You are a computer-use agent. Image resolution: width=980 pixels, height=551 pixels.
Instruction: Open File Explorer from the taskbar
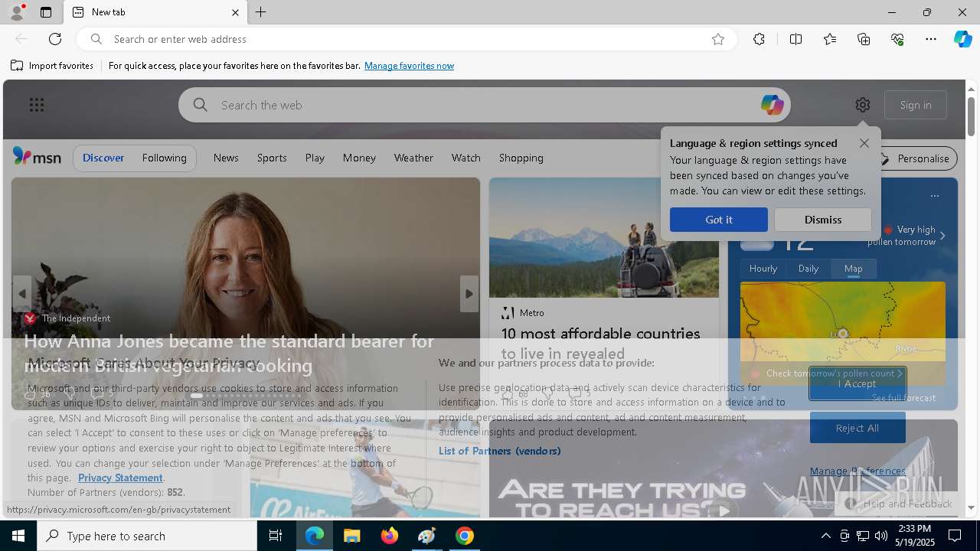click(352, 536)
